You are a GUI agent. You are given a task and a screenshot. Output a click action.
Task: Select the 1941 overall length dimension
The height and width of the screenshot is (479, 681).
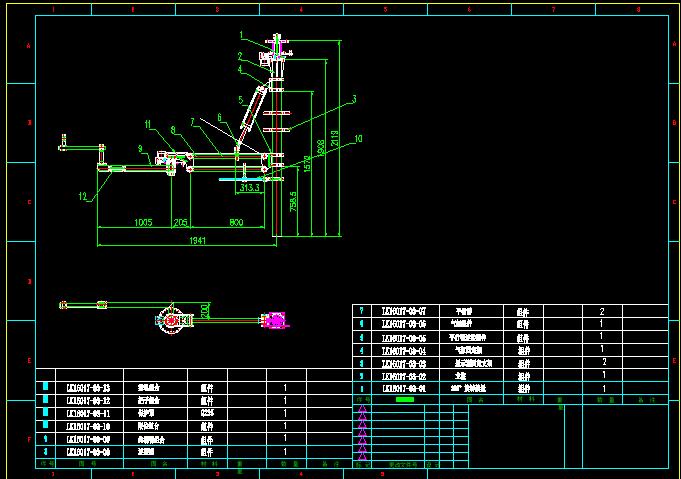coord(197,240)
